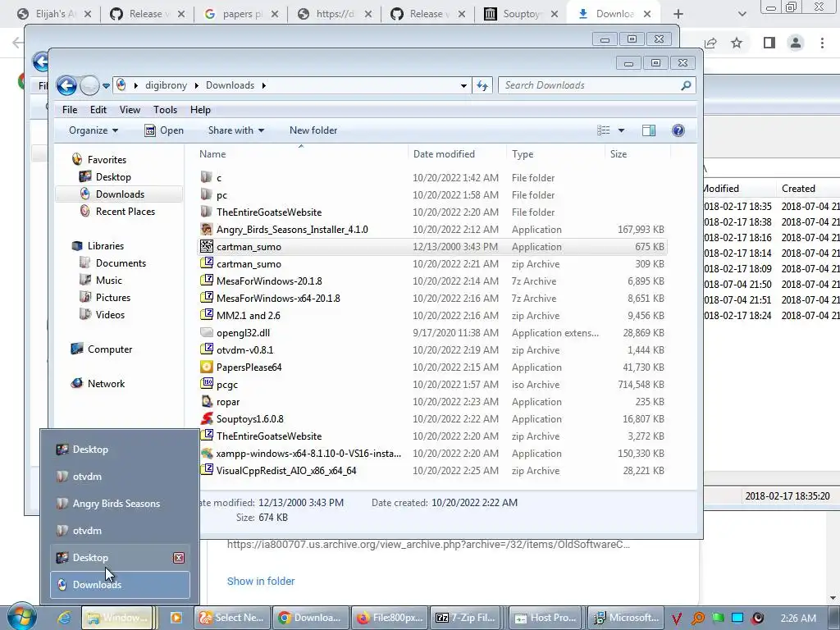The height and width of the screenshot is (630, 840).
Task: Select the pcgc iso archive icon
Action: [206, 384]
